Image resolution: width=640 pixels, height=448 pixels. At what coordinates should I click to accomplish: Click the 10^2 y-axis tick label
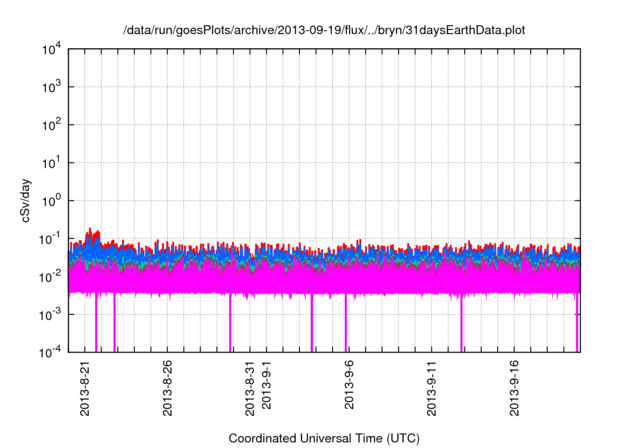click(x=51, y=125)
